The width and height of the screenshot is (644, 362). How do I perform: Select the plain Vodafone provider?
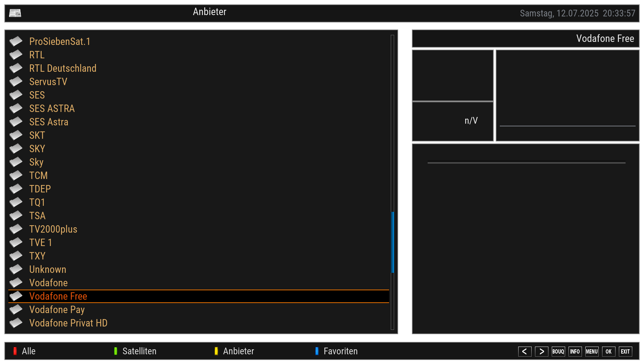(x=199, y=283)
